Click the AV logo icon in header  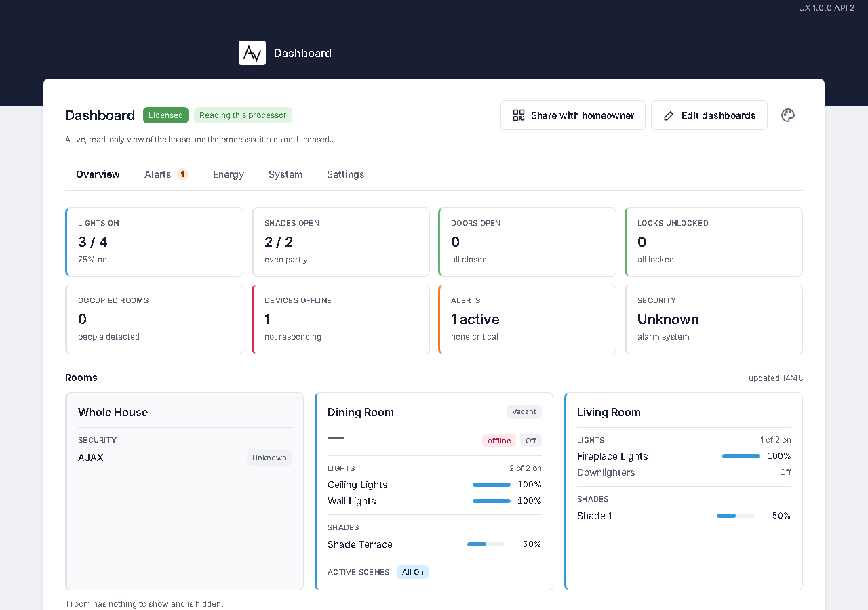click(252, 53)
